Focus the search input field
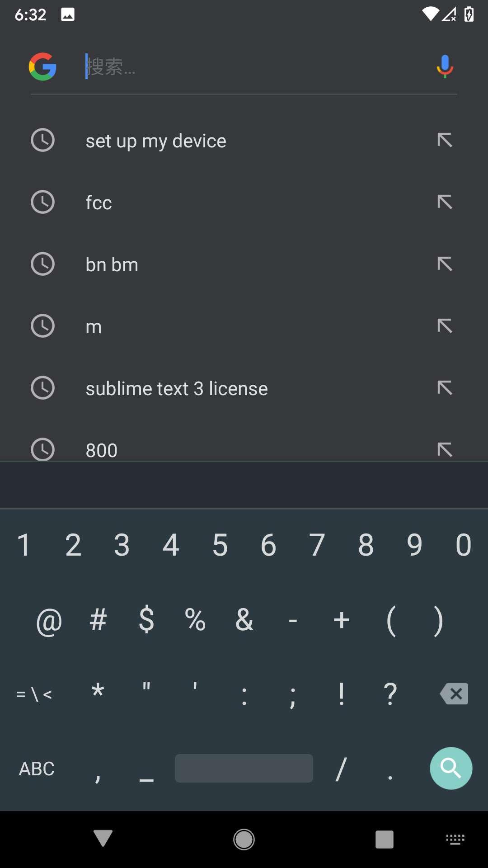The image size is (488, 868). (x=253, y=66)
